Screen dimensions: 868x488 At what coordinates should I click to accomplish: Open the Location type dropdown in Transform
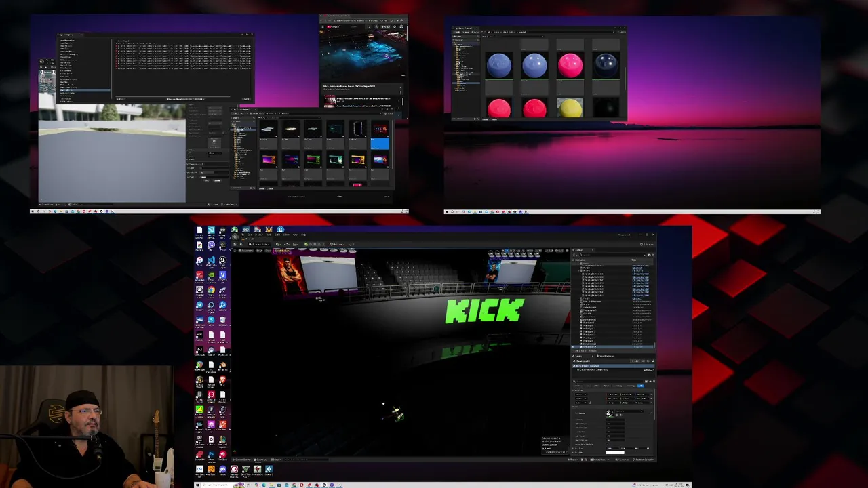pos(581,394)
